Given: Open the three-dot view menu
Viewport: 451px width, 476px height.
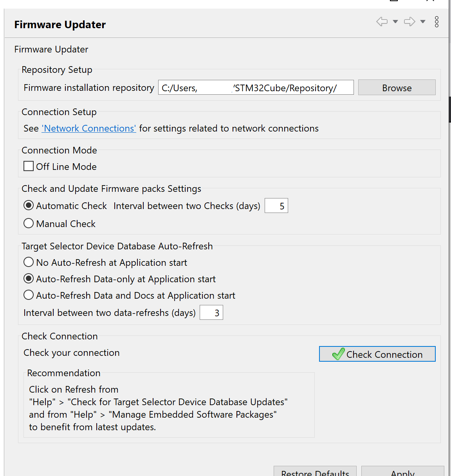Looking at the screenshot, I should [x=437, y=22].
